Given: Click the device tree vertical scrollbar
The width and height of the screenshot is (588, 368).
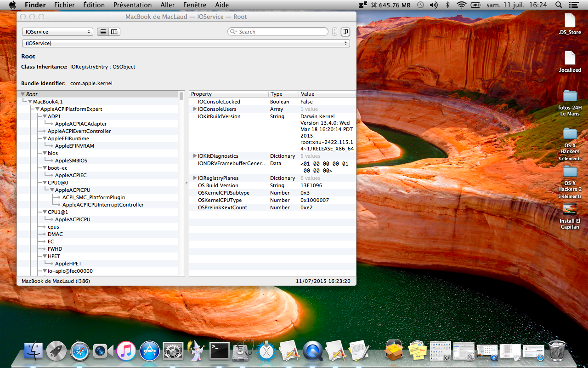Looking at the screenshot, I should tap(181, 96).
